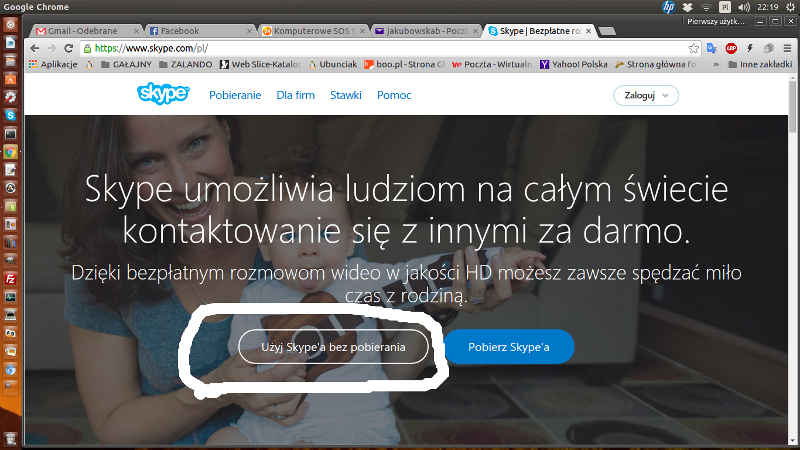
Task: Click the lightning bolt extension icon
Action: pyautogui.click(x=750, y=48)
